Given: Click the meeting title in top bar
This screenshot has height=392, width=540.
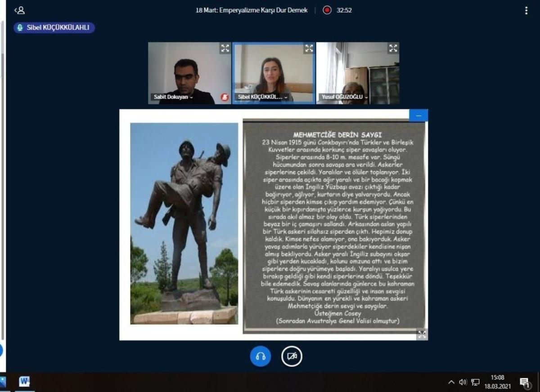Looking at the screenshot, I should (252, 10).
